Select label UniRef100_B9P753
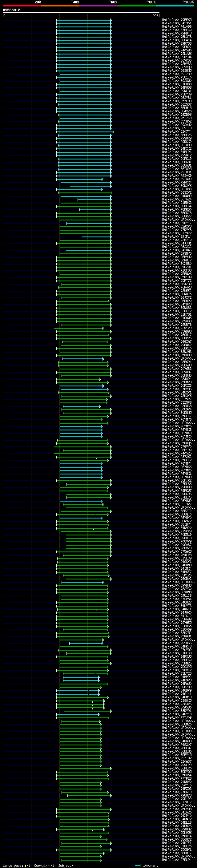This screenshot has height=868, width=197. (x=176, y=43)
